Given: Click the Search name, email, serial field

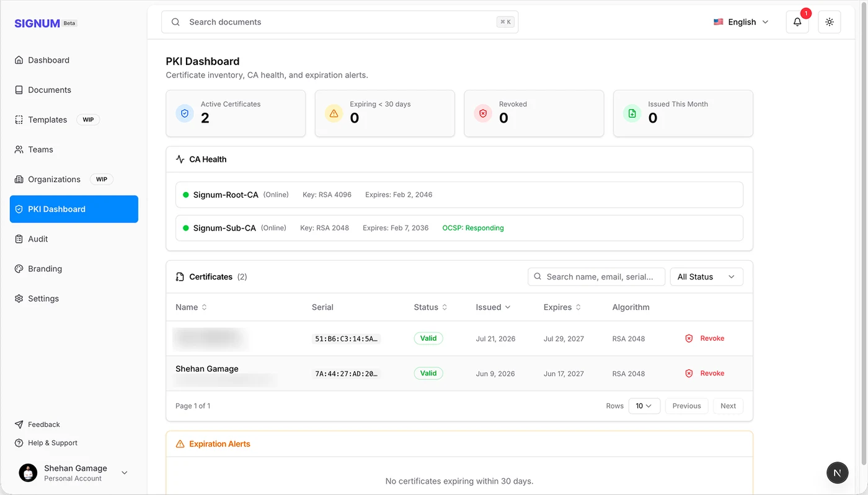Looking at the screenshot, I should (x=596, y=277).
